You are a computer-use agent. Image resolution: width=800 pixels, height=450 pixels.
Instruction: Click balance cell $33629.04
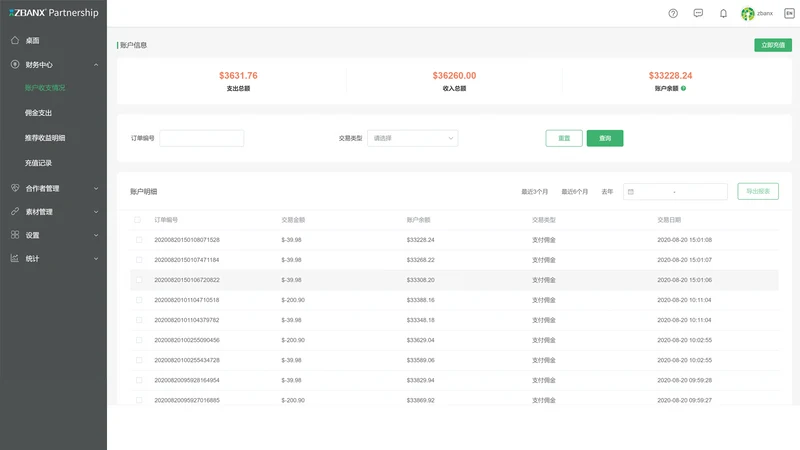point(420,340)
